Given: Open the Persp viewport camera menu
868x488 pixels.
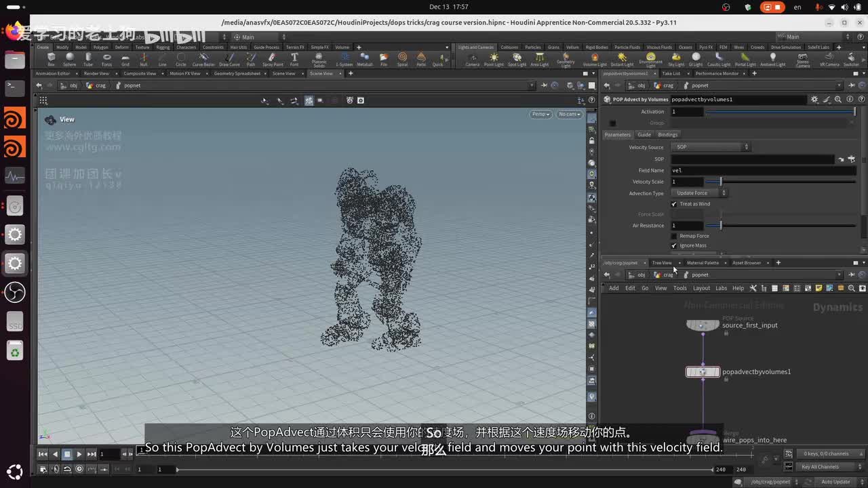Looking at the screenshot, I should point(540,114).
